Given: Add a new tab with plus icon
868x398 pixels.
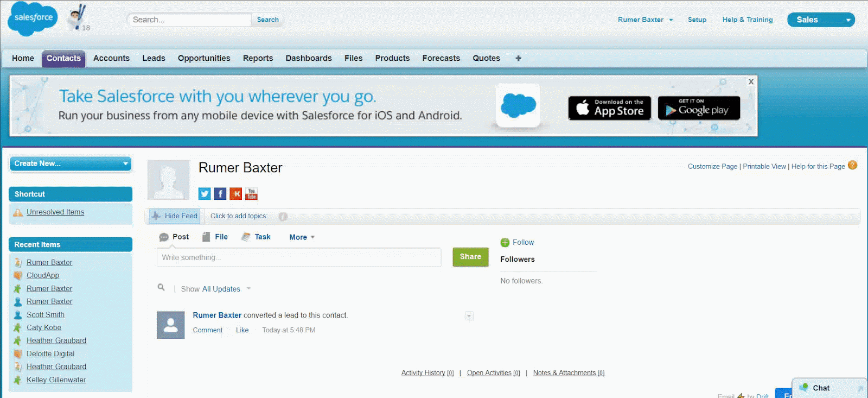Looking at the screenshot, I should click(x=518, y=58).
